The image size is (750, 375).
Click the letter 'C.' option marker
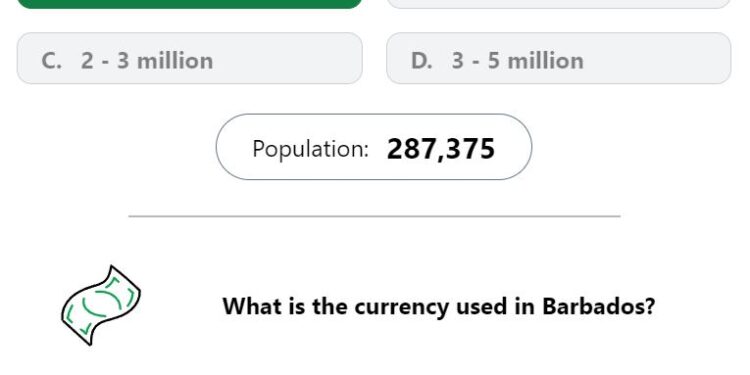pyautogui.click(x=52, y=61)
